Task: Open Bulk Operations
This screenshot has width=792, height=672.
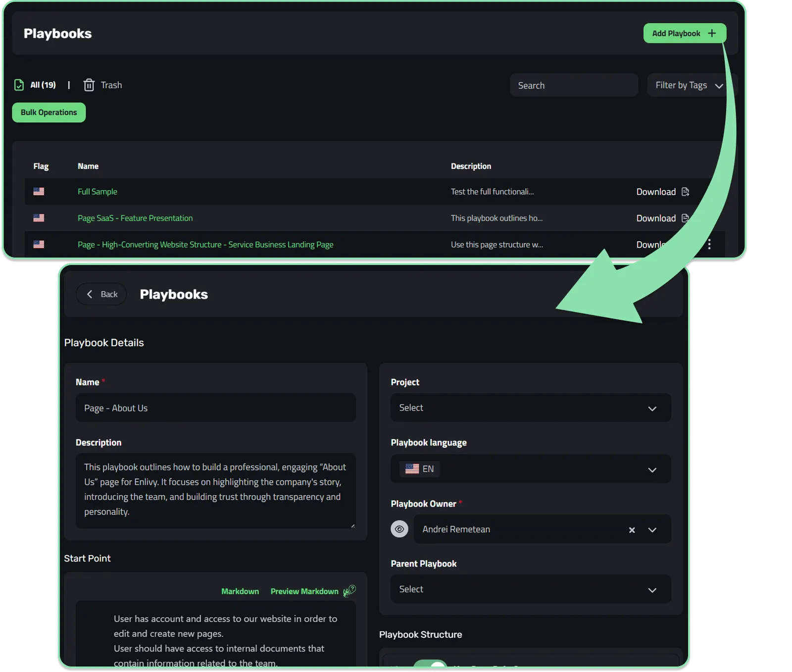Action: (49, 112)
